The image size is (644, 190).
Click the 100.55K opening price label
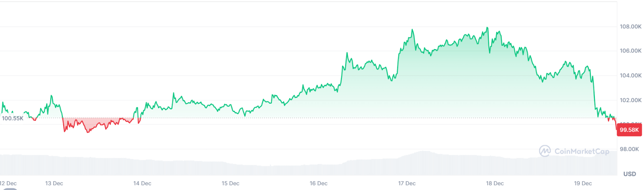13,118
